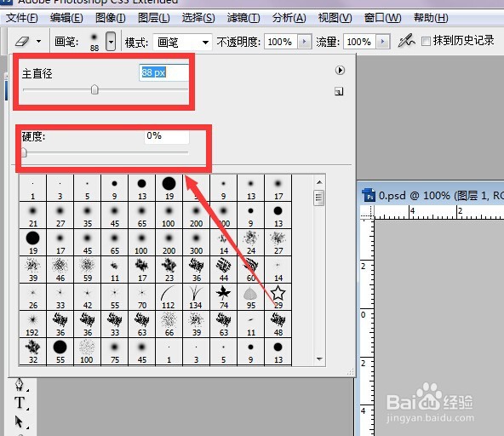Open the 图层(L) menu

pos(153,18)
